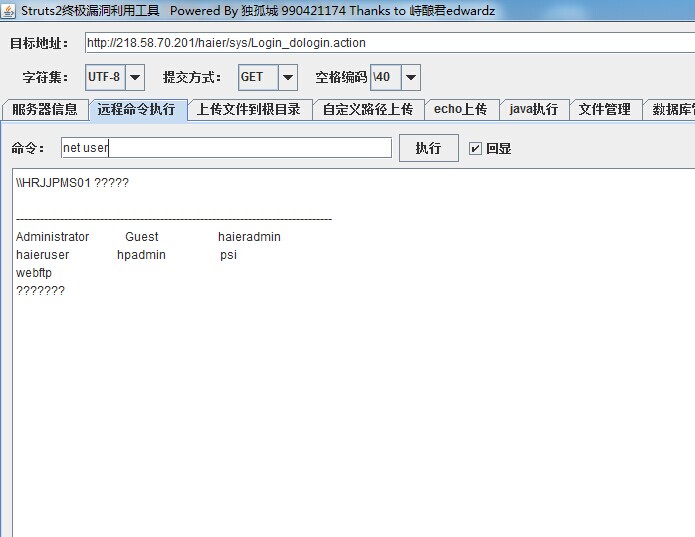Image resolution: width=695 pixels, height=537 pixels.
Task: Click the \40 space encoding combo field
Action: click(386, 78)
